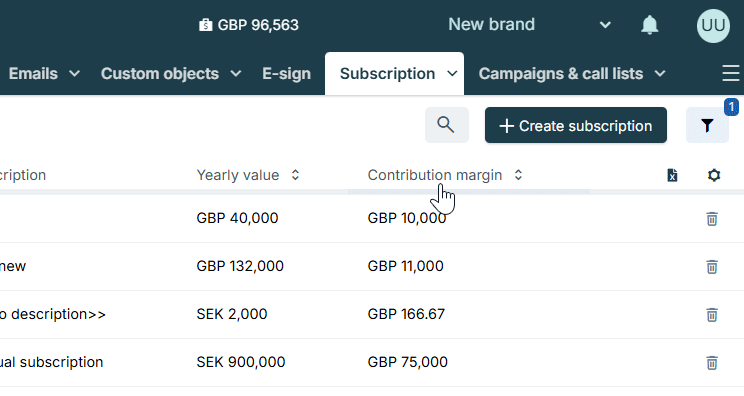Open the Emails menu

[x=33, y=74]
